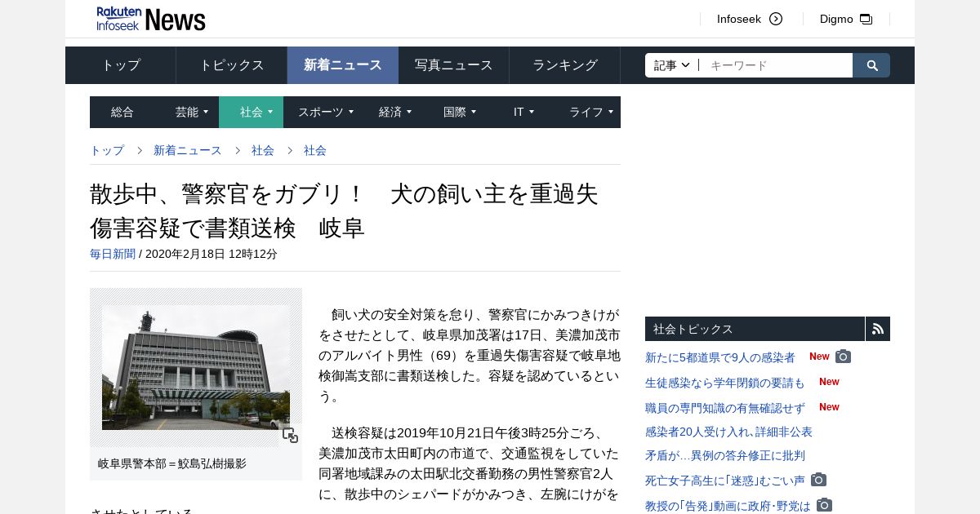The image size is (980, 514).
Task: Click the Digmo external window icon
Action: (x=866, y=19)
